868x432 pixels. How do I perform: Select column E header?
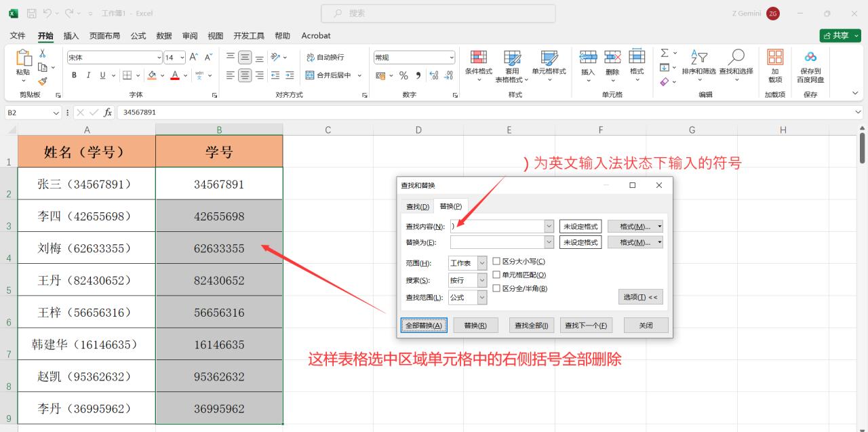tap(509, 130)
